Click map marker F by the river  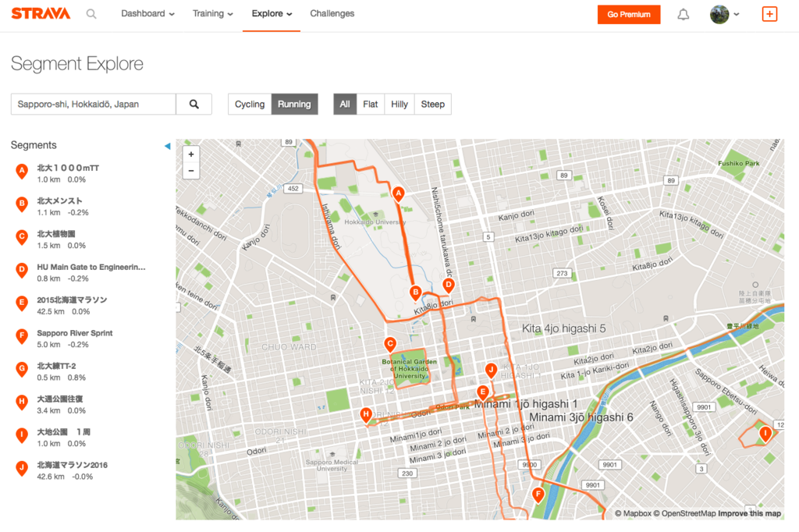click(x=538, y=494)
